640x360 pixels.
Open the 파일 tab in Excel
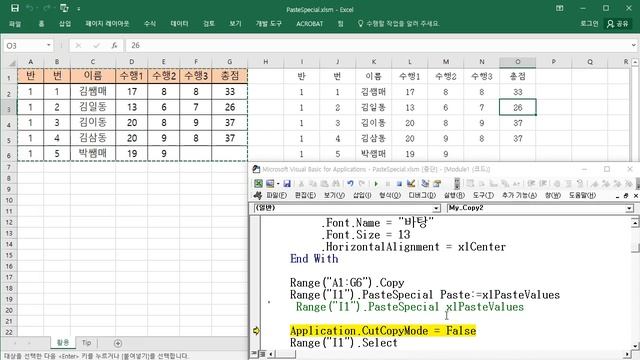click(15, 24)
